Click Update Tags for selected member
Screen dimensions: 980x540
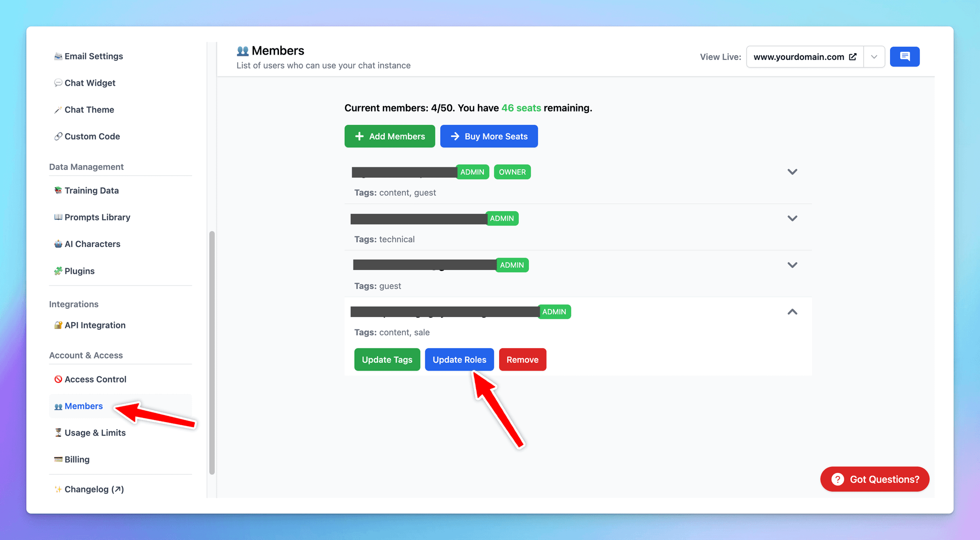pyautogui.click(x=387, y=359)
